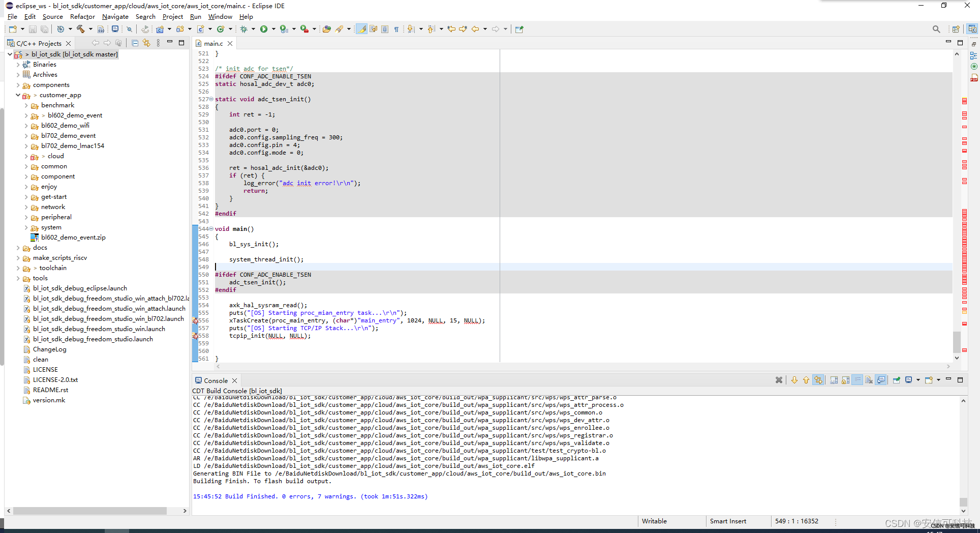Expand the components folder

coord(18,85)
